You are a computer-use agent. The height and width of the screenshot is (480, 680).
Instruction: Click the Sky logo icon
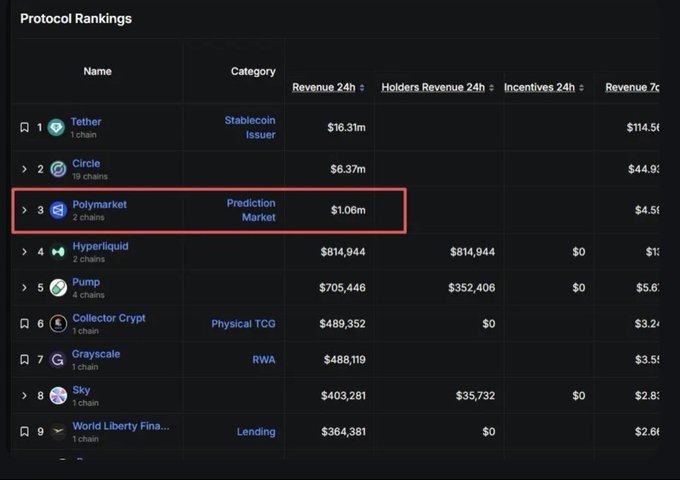coord(58,396)
